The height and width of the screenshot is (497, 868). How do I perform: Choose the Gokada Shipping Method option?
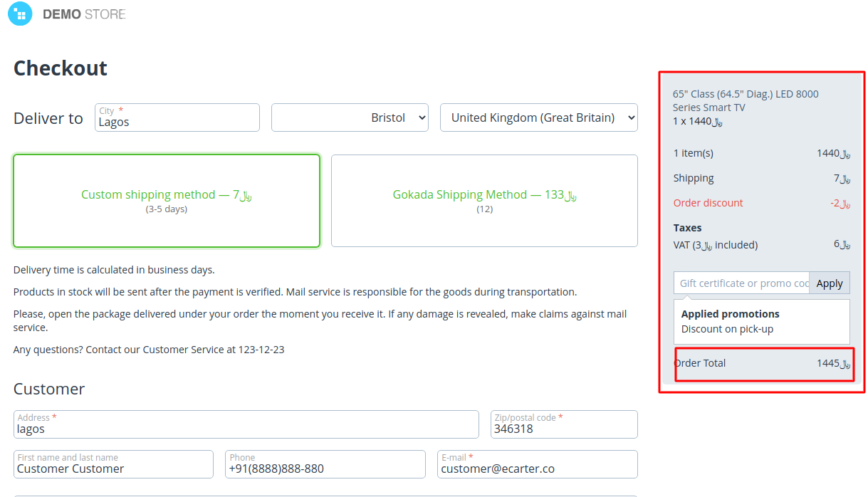pyautogui.click(x=484, y=200)
